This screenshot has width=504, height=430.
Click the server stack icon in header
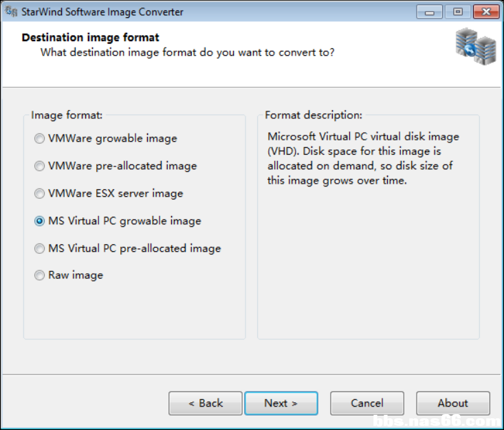coord(475,47)
